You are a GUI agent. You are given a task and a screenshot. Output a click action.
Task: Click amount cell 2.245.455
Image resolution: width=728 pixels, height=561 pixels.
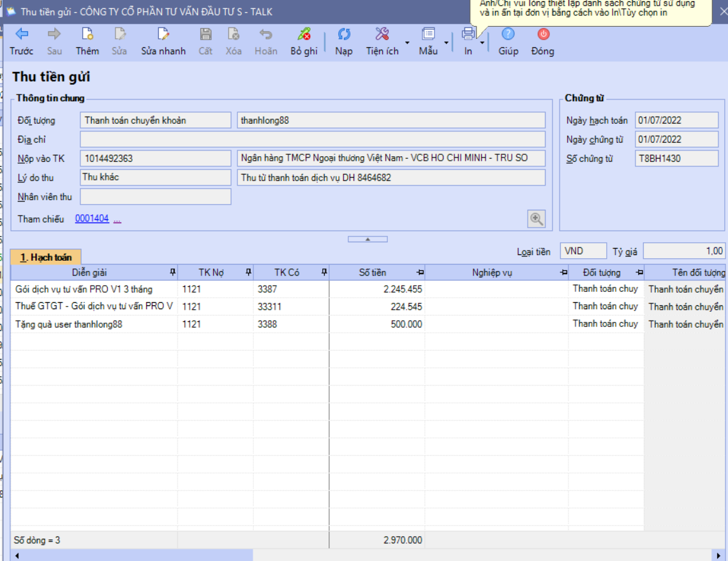376,289
